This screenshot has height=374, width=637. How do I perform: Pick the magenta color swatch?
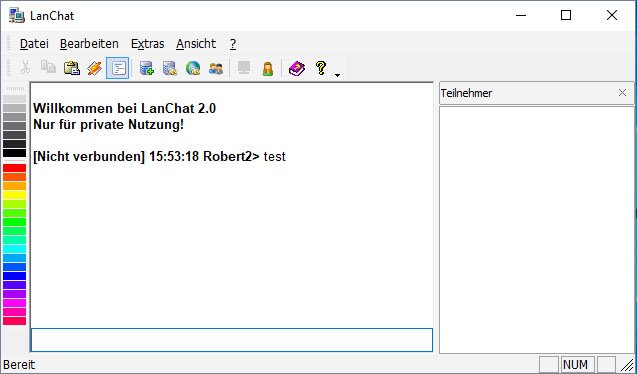15,303
